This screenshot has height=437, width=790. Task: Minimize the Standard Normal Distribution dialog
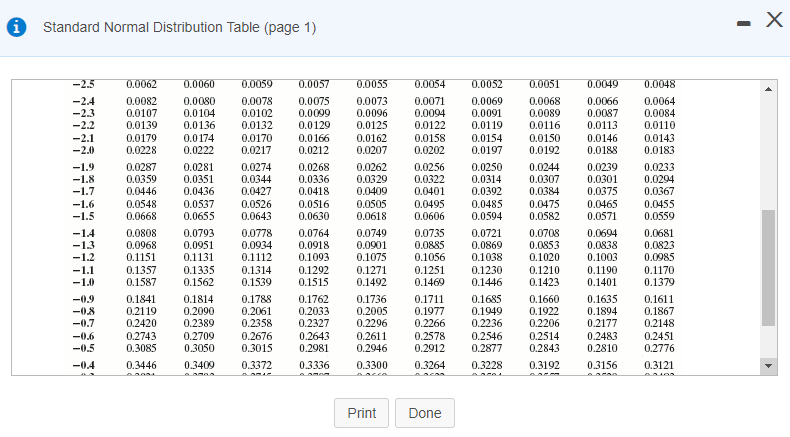point(744,23)
